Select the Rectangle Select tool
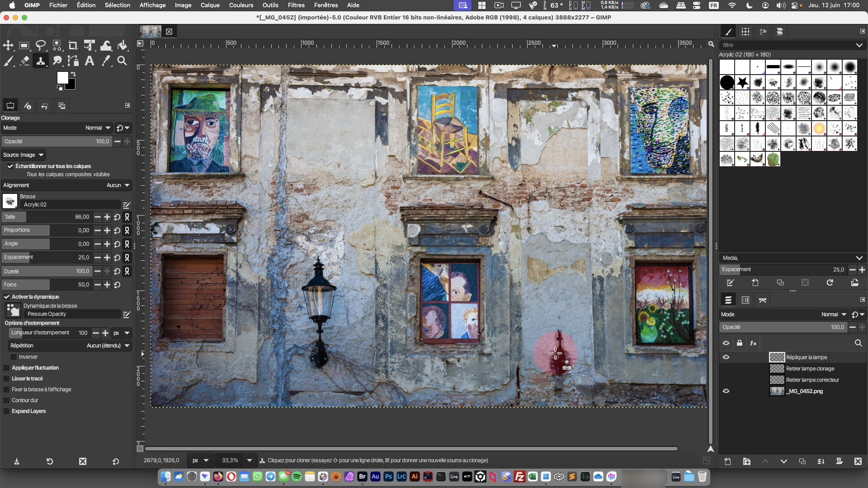The height and width of the screenshot is (488, 868). [24, 45]
